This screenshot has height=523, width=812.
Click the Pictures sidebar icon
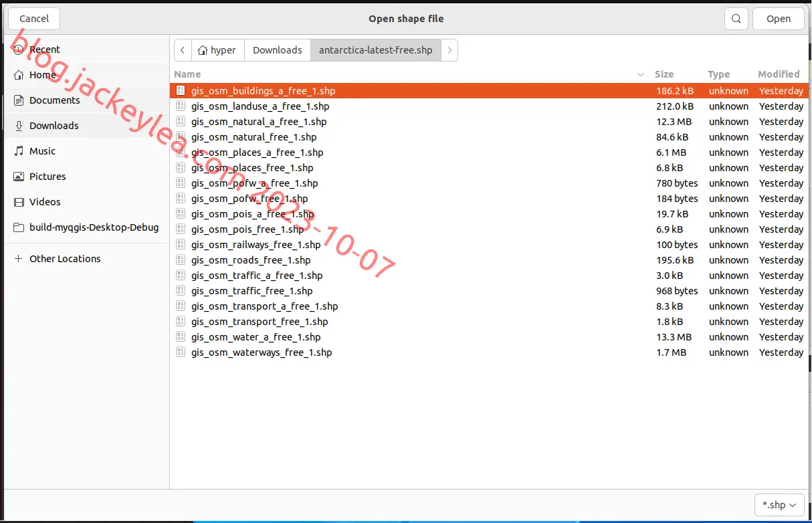(x=19, y=177)
